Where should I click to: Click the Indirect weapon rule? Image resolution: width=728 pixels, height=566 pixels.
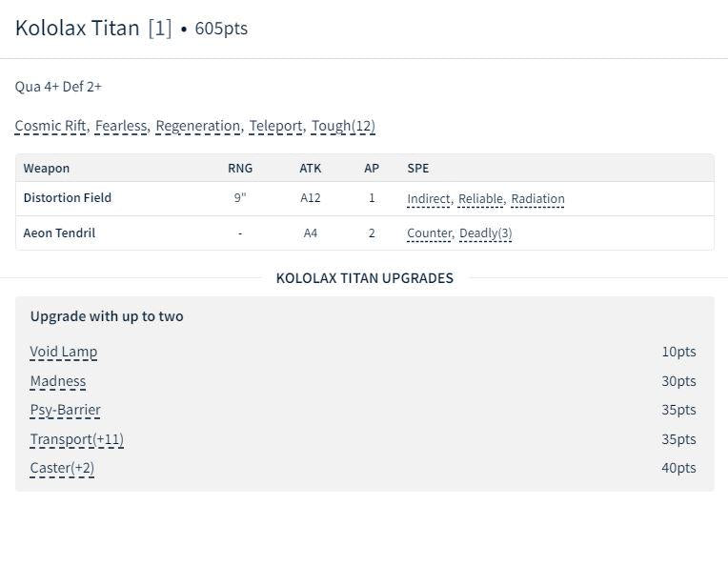[428, 199]
